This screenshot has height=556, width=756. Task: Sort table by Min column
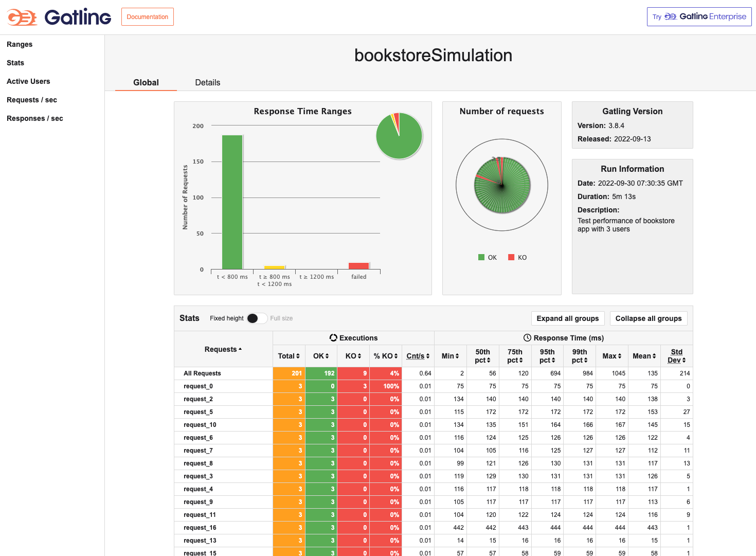coord(451,356)
